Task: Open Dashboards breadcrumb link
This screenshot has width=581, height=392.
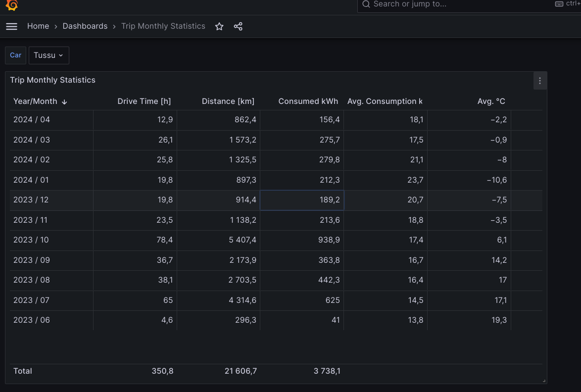Action: tap(85, 26)
